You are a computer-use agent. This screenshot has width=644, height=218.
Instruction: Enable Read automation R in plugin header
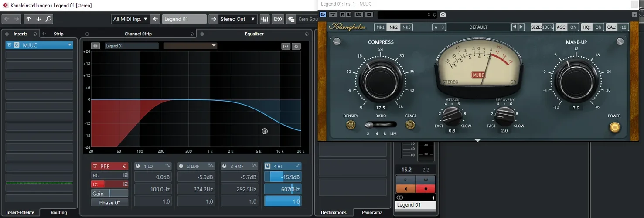click(x=343, y=14)
